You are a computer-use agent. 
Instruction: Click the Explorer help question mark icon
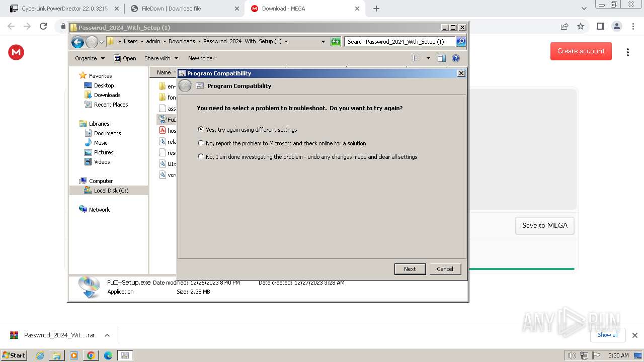[456, 58]
